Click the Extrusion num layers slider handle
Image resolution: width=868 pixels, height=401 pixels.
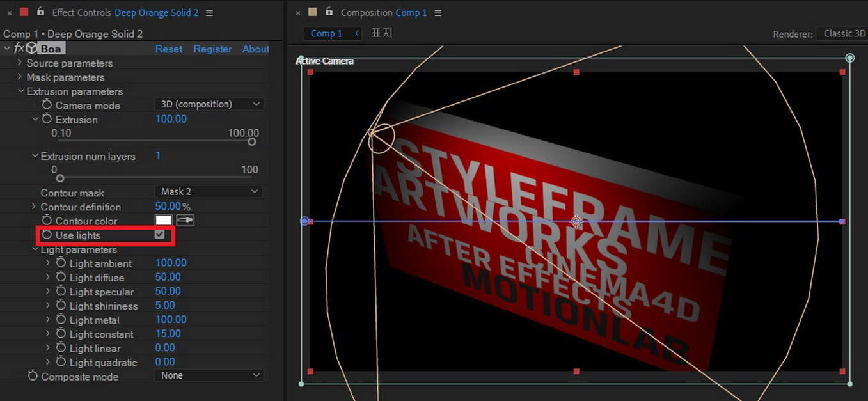pyautogui.click(x=60, y=178)
